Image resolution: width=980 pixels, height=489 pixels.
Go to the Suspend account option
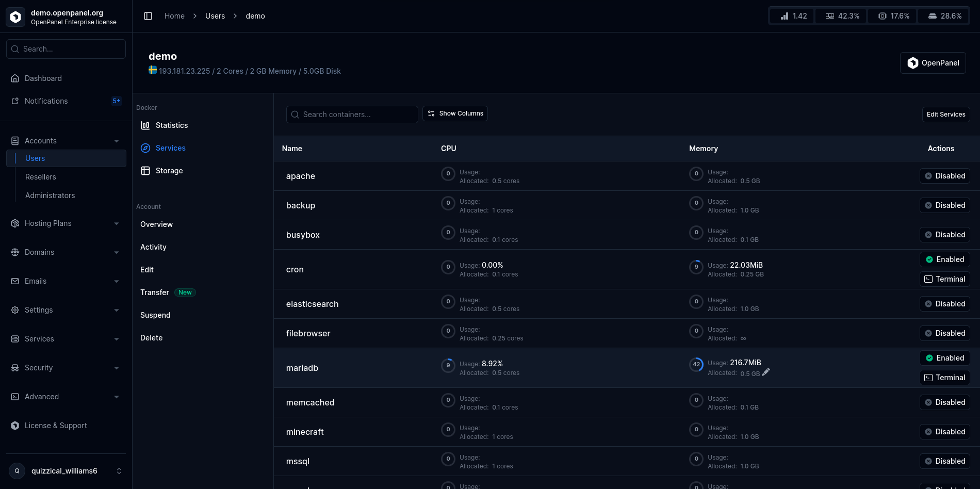click(x=155, y=315)
